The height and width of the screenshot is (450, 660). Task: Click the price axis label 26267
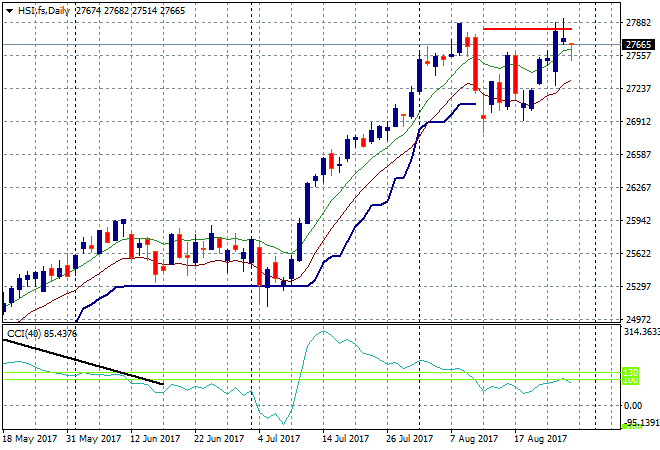(638, 187)
